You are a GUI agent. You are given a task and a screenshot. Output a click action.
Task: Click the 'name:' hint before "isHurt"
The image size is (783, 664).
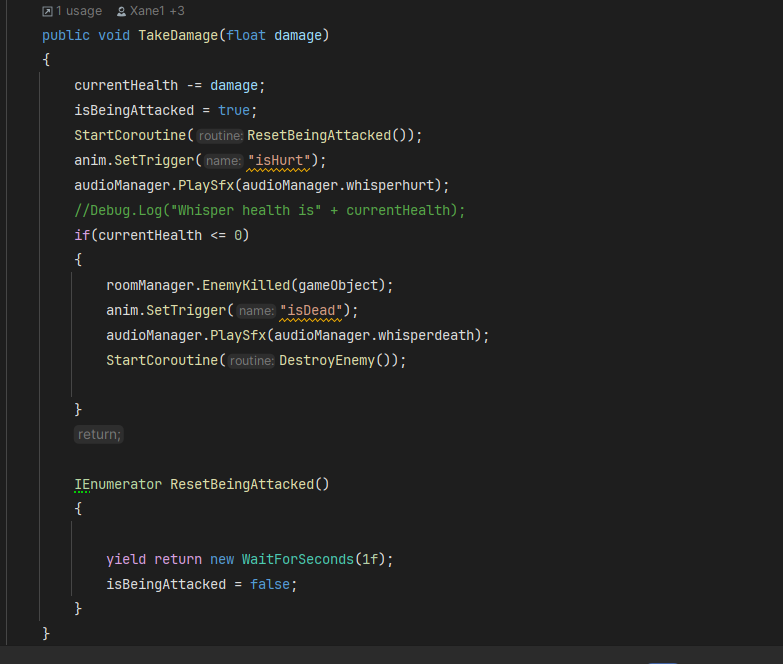[x=223, y=161]
